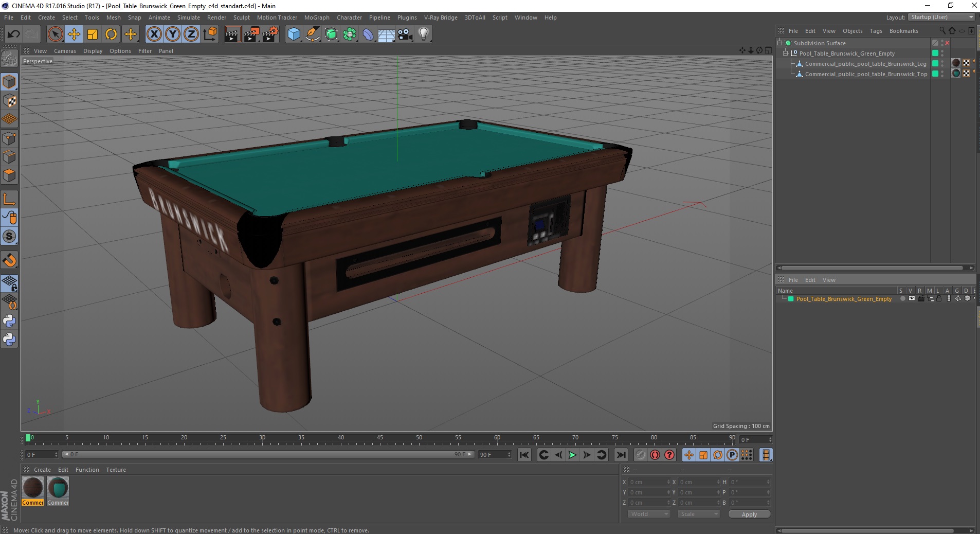
Task: Select Commercial_public_pool_table_Brunswick_Top object
Action: [x=866, y=74]
